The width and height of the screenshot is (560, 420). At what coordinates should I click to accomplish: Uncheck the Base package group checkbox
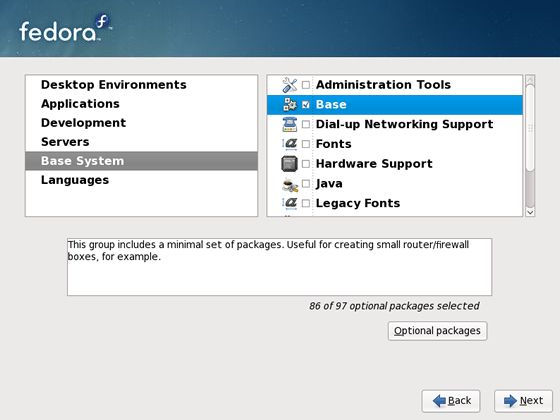[306, 105]
